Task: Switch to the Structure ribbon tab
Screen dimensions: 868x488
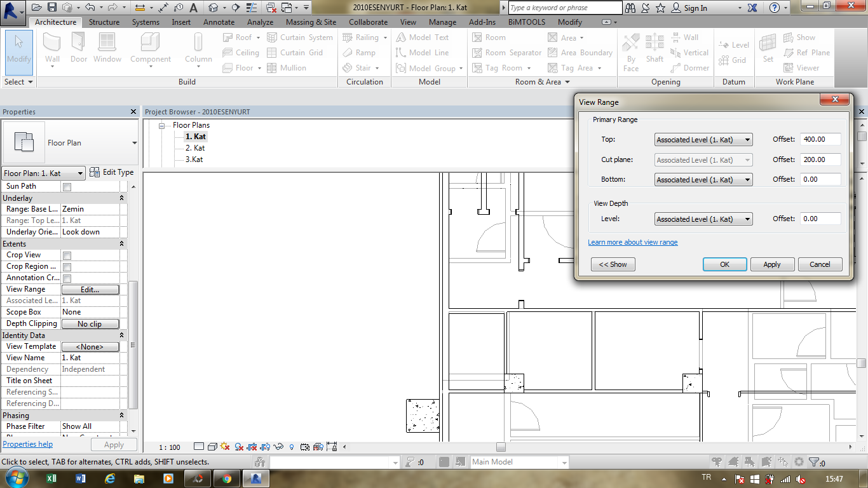Action: point(104,22)
